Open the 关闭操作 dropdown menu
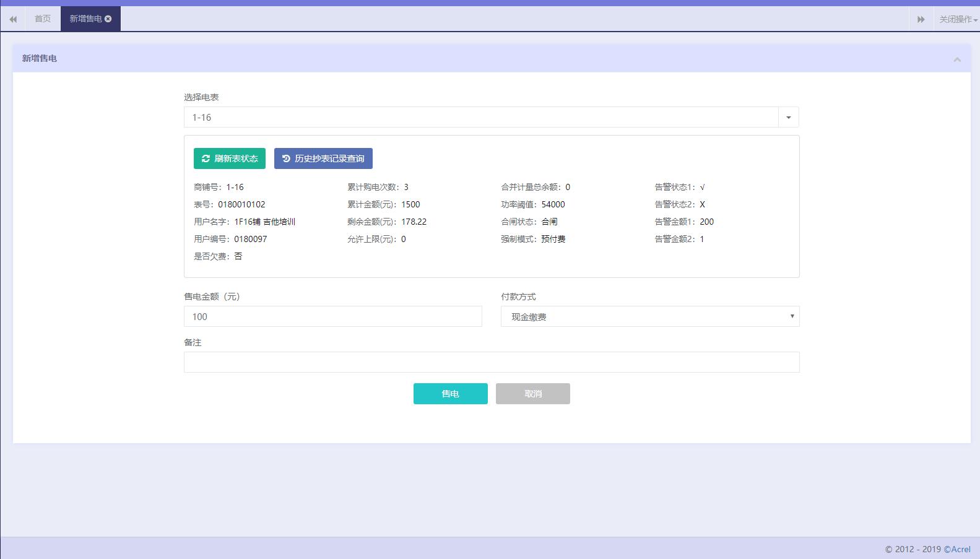The width and height of the screenshot is (980, 559). click(x=958, y=19)
